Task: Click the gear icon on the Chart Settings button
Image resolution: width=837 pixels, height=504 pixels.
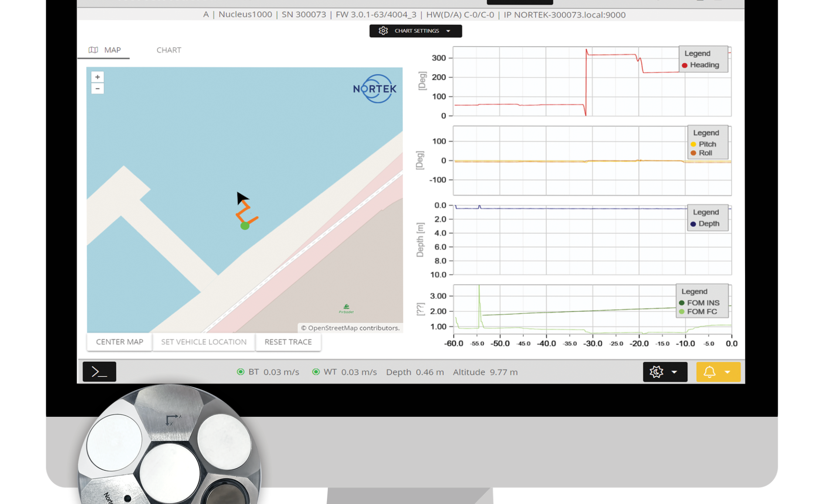Action: click(x=383, y=31)
